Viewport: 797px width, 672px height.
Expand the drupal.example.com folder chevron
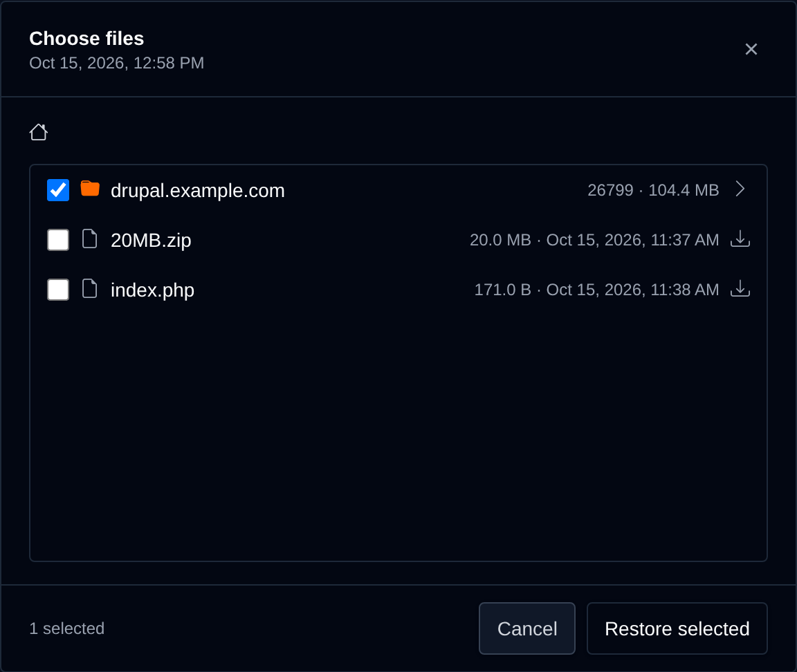click(740, 189)
